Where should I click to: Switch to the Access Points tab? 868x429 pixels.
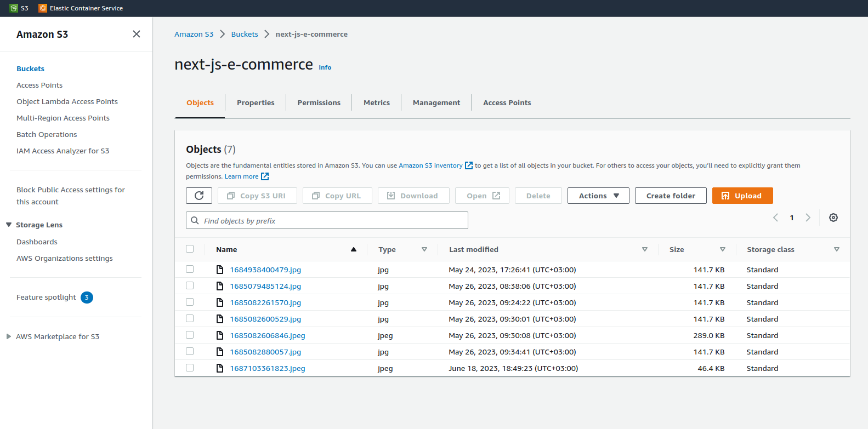507,102
